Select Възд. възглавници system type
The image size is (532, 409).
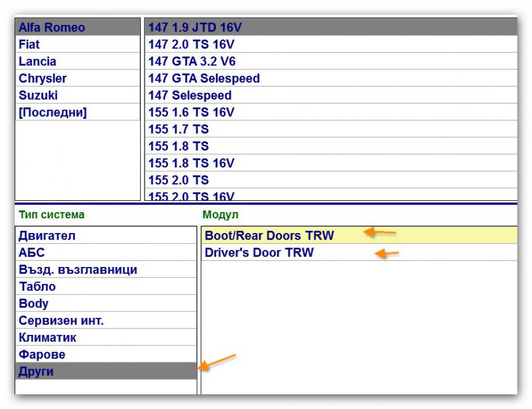[x=78, y=270]
